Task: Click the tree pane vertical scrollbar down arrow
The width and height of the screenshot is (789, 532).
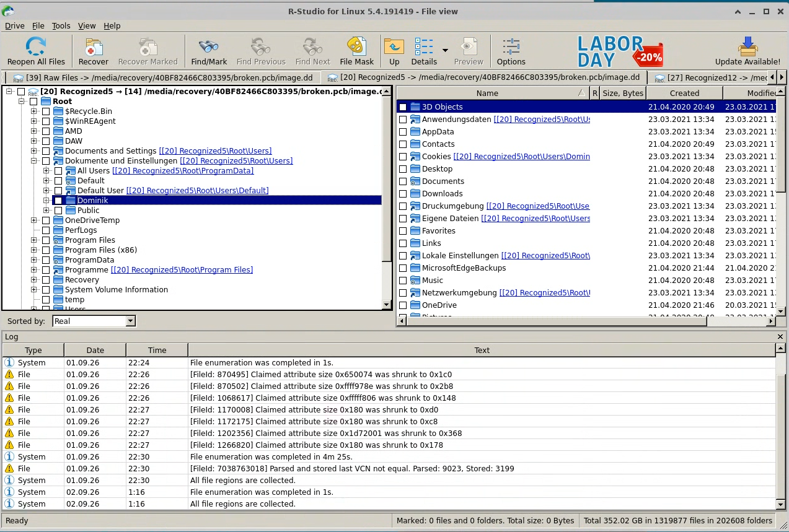Action: (387, 305)
